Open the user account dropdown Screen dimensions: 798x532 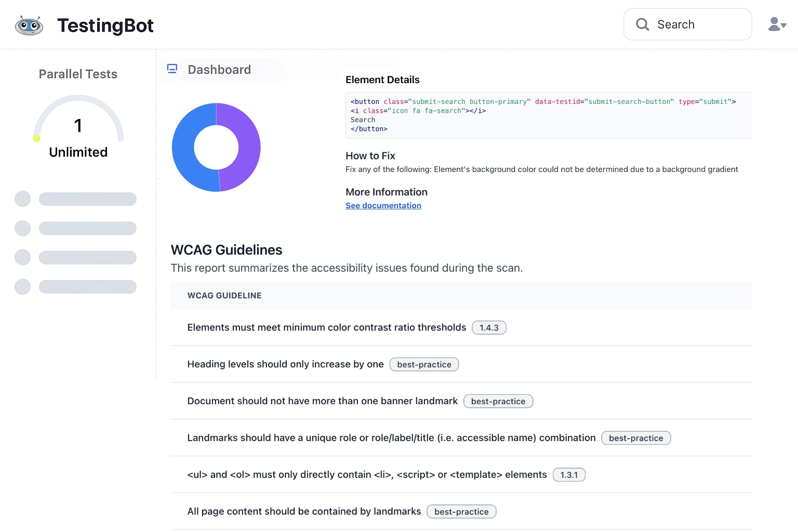click(777, 24)
